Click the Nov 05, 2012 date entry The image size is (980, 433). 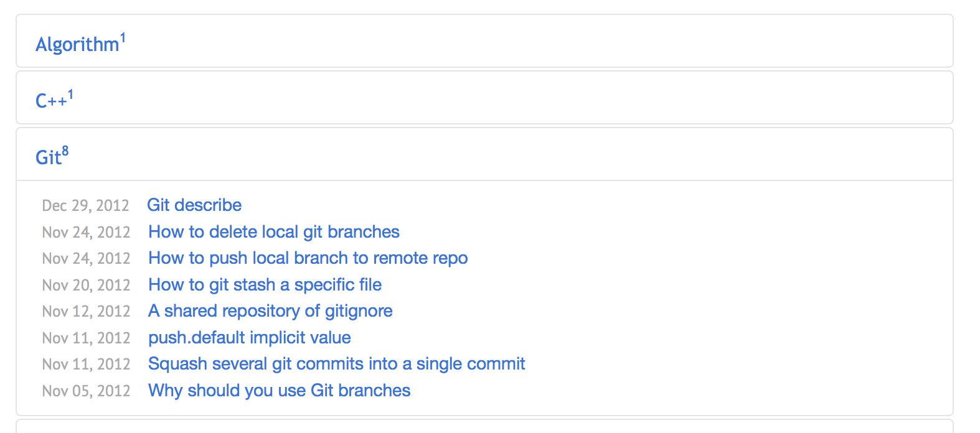click(x=86, y=391)
